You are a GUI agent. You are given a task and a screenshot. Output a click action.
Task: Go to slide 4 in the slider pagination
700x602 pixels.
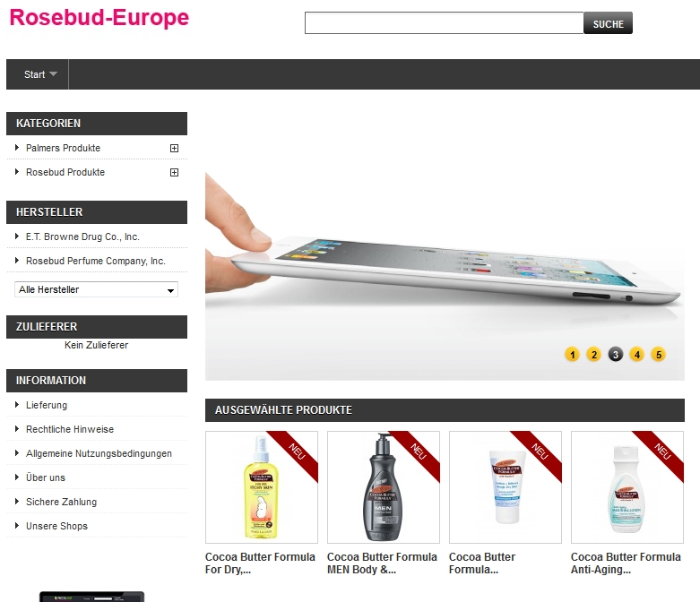point(636,355)
